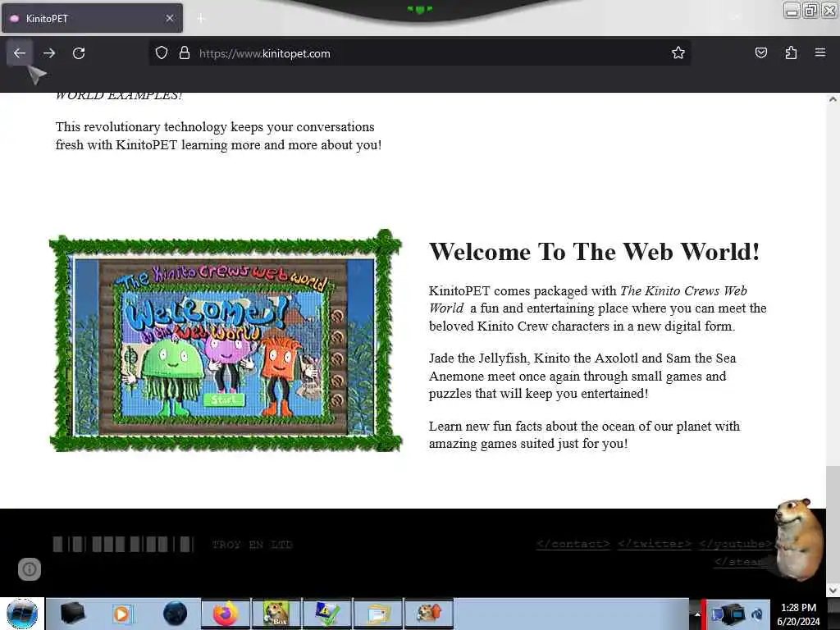Image resolution: width=840 pixels, height=630 pixels.
Task: Click the vertical scrollbar thumb
Action: (x=833, y=523)
